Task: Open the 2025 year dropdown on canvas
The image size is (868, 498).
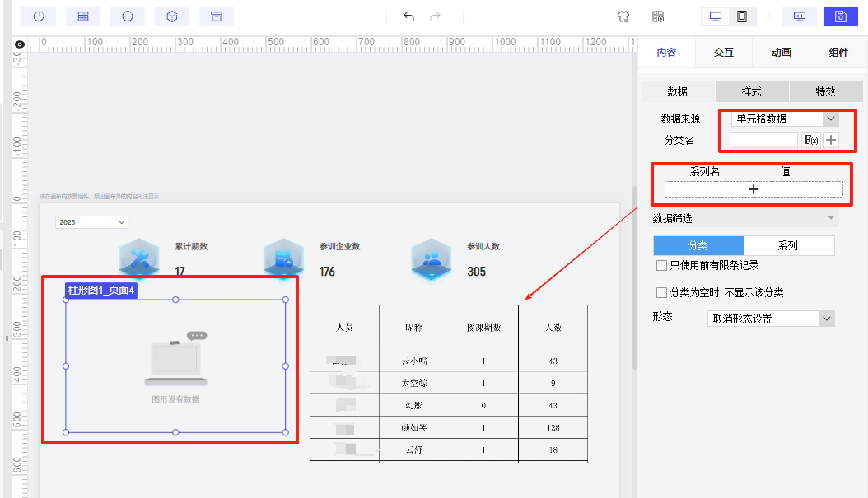Action: [x=92, y=222]
